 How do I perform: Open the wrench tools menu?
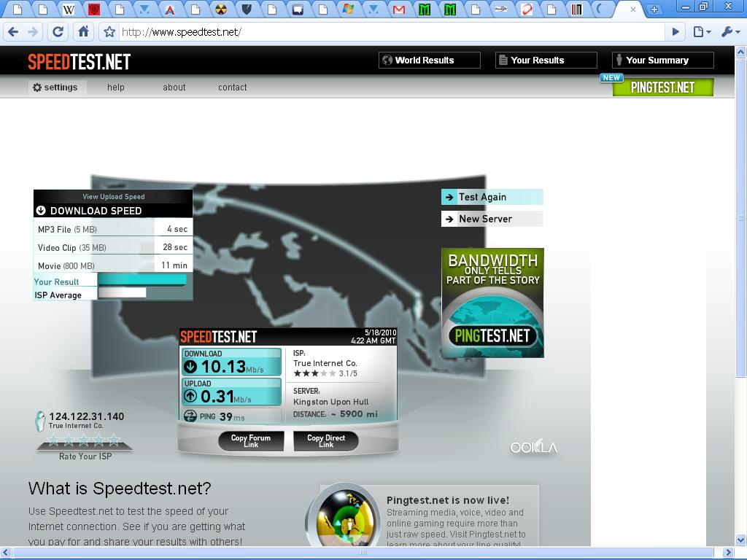click(729, 32)
